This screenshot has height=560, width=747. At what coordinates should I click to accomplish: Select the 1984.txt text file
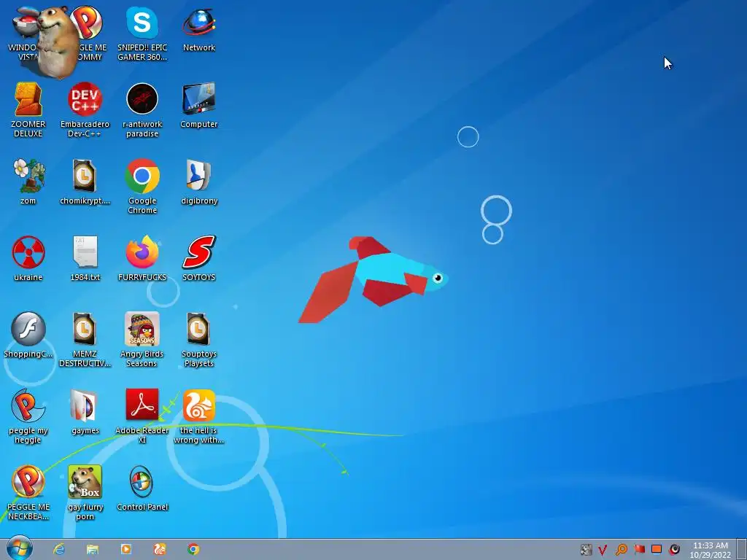point(85,258)
